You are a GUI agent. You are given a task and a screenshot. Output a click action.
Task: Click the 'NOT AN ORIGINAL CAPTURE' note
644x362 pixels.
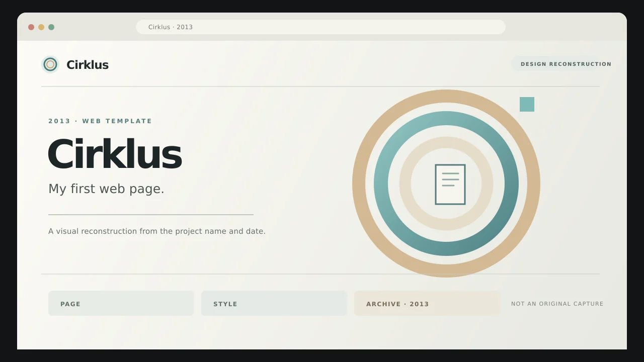(557, 304)
